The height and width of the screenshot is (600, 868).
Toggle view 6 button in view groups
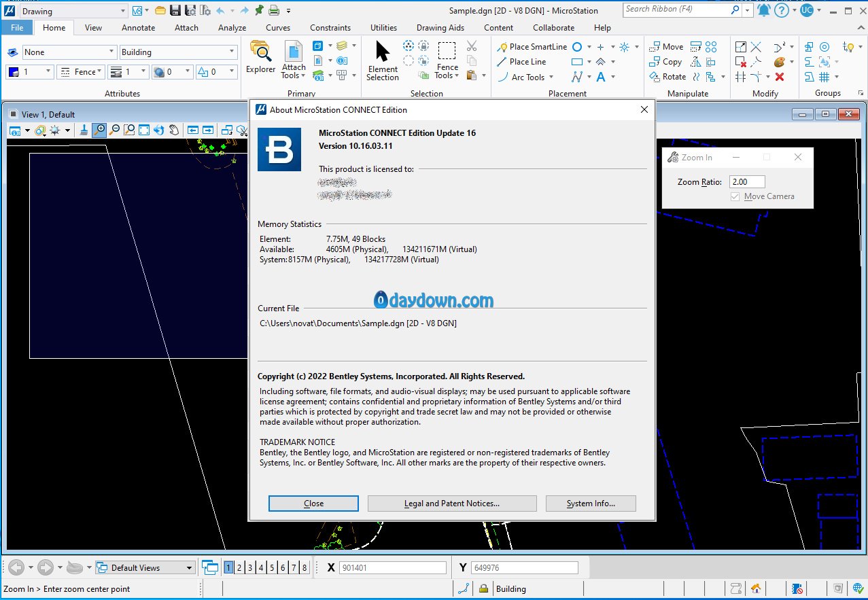[283, 567]
